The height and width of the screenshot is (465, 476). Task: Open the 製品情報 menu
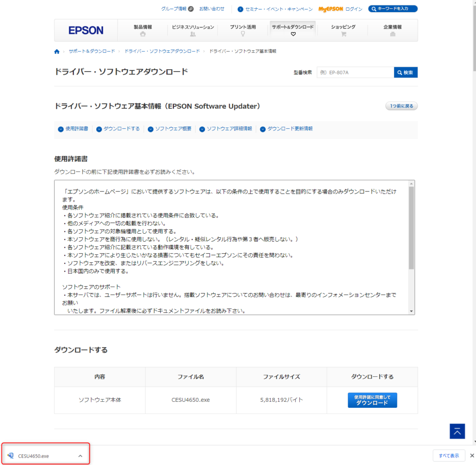pos(143,30)
